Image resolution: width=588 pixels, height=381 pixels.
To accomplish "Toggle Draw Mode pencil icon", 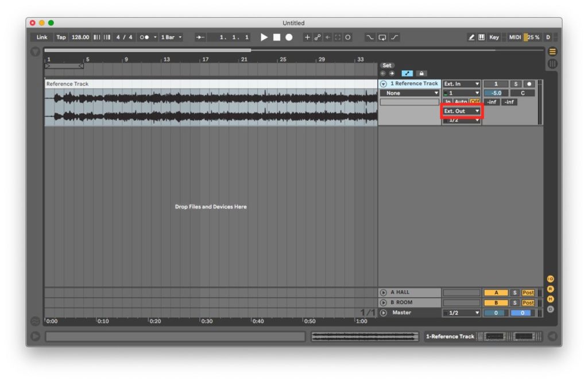I will [x=471, y=37].
